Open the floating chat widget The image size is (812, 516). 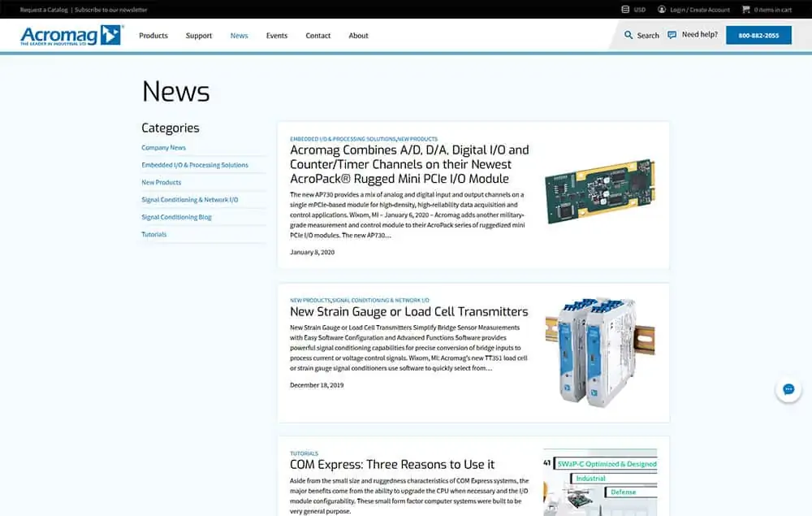(x=788, y=389)
